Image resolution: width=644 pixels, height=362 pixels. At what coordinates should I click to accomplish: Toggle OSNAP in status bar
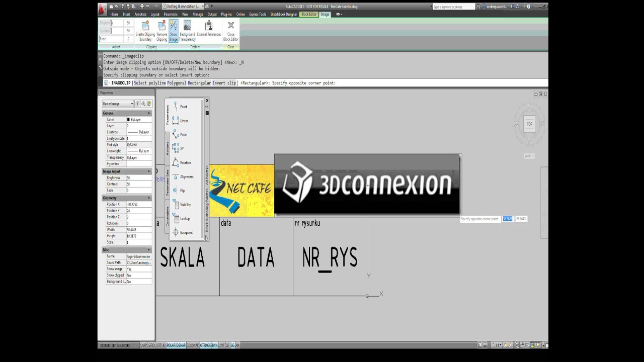[181, 345]
